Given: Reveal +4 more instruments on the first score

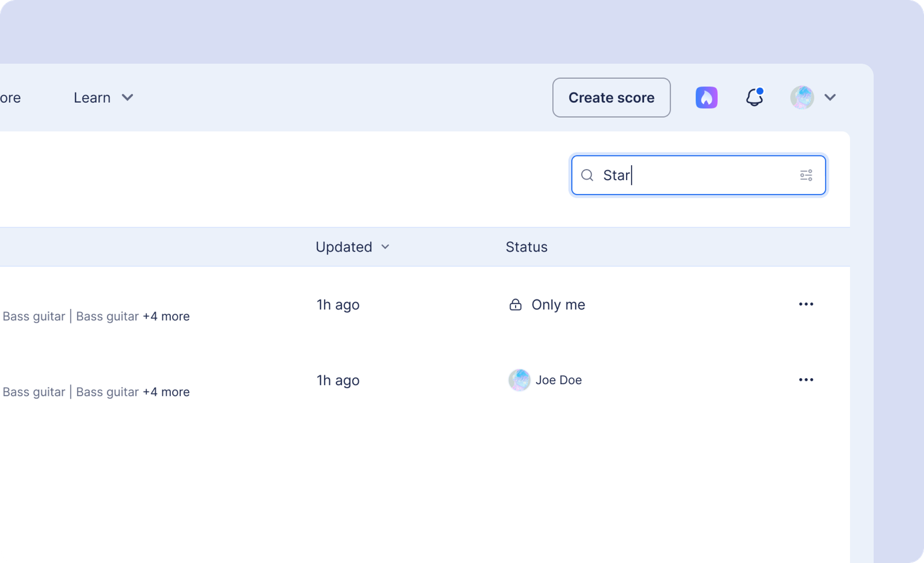Looking at the screenshot, I should pos(166,316).
